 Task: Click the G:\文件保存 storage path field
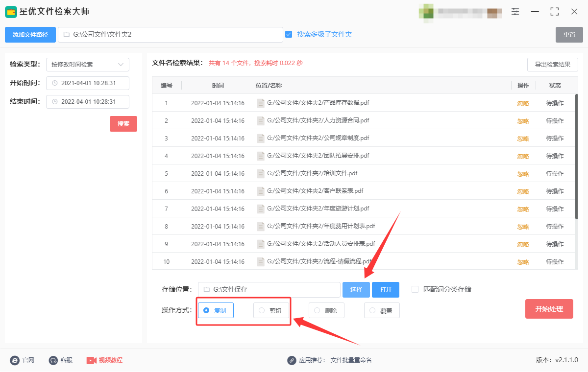click(x=269, y=290)
